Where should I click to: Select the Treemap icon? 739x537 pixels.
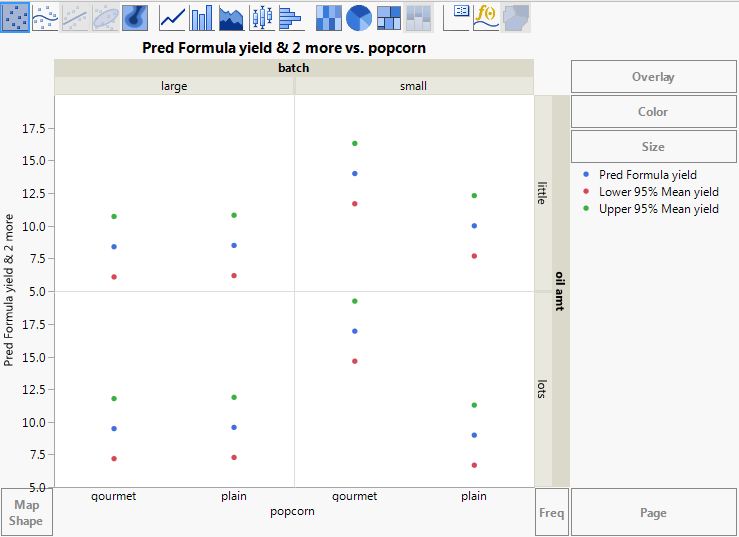click(389, 17)
